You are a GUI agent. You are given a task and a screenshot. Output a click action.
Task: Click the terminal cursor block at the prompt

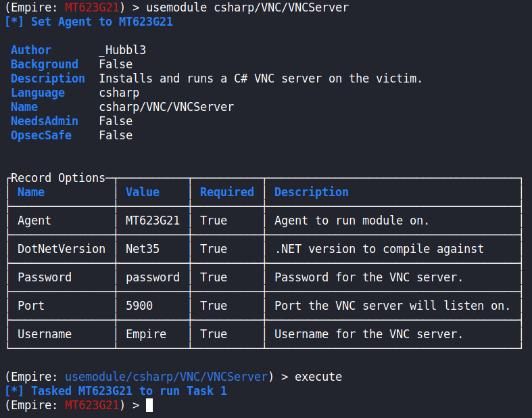[149, 405]
